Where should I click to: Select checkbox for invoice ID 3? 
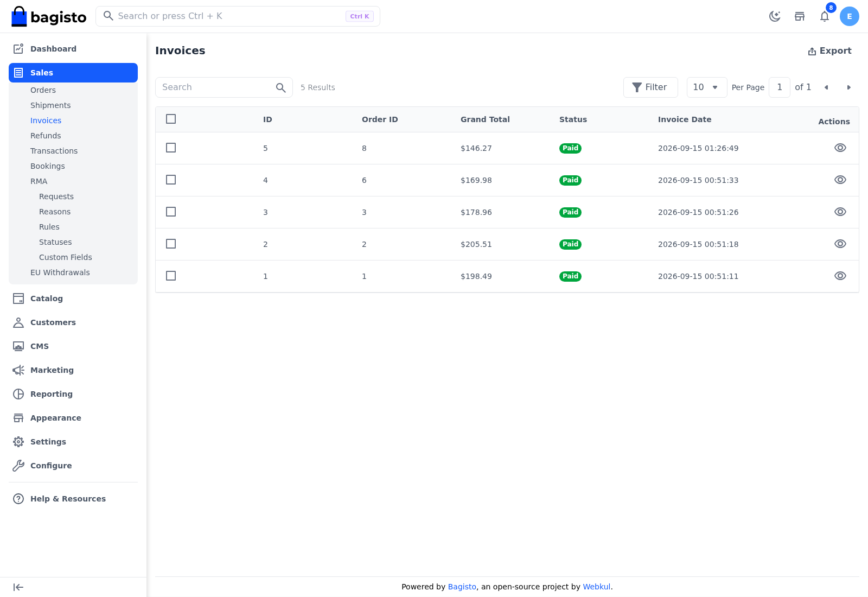click(x=171, y=212)
